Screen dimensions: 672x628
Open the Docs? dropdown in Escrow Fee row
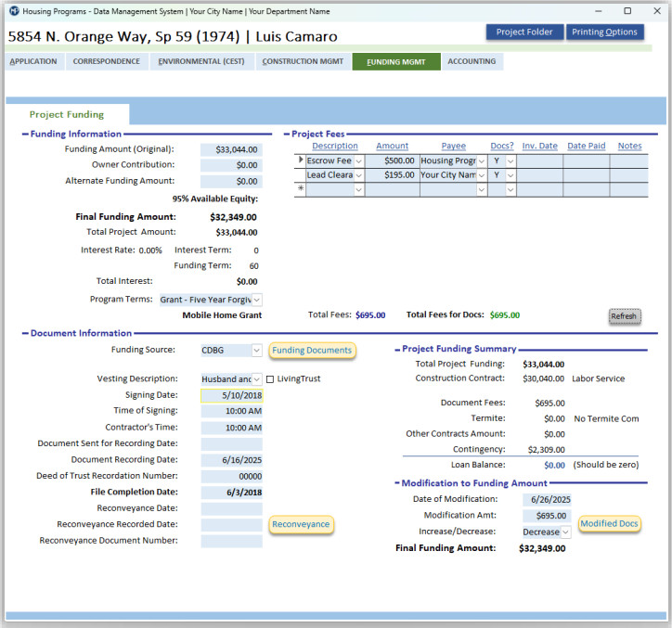(x=510, y=161)
